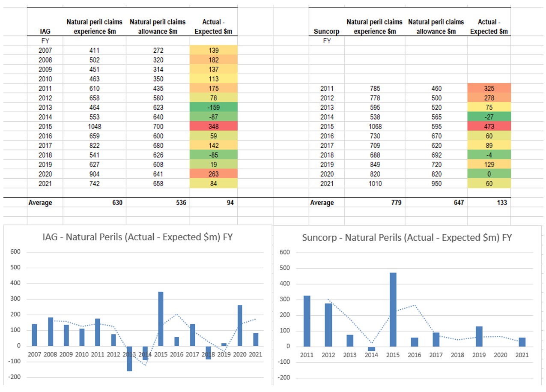The image size is (546, 392).
Task: Click the red IAG 2015 cell 348
Action: pos(213,126)
